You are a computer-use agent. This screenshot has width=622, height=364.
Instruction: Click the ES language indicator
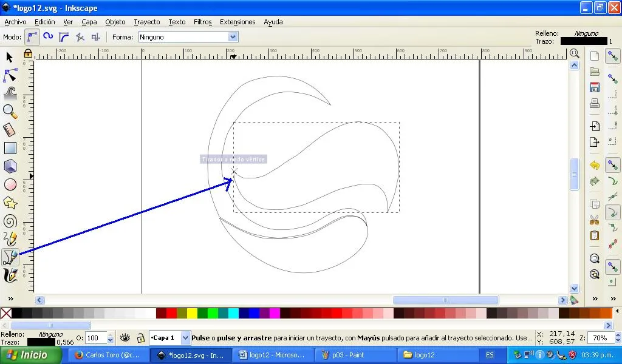click(490, 355)
